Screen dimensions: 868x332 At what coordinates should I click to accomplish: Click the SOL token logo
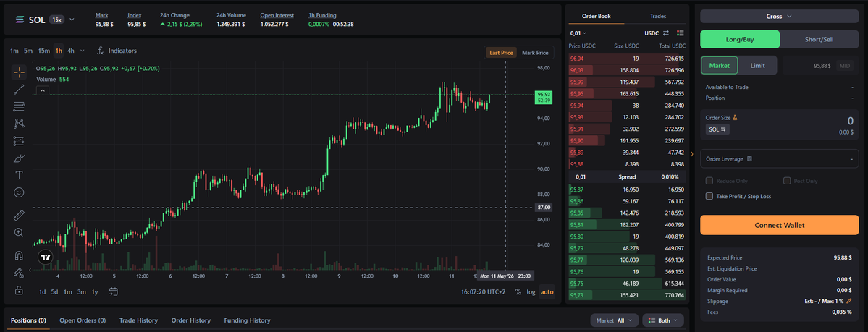point(20,20)
